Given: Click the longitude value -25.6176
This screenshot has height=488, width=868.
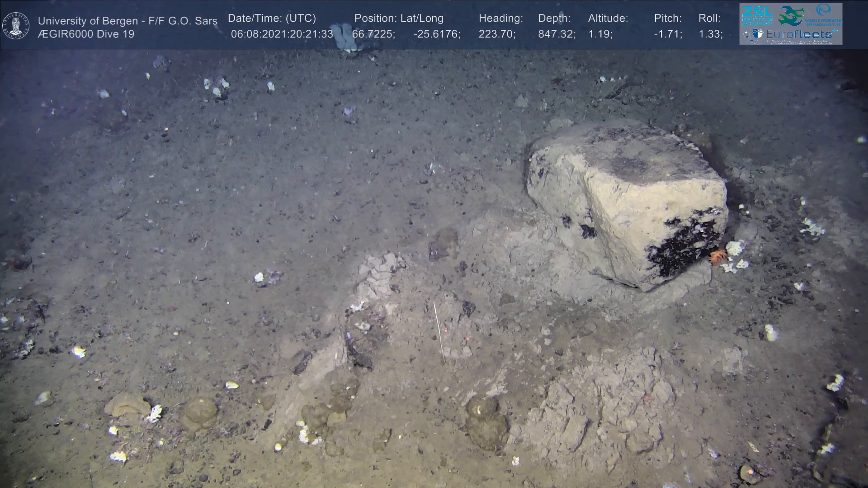Looking at the screenshot, I should pos(437,34).
